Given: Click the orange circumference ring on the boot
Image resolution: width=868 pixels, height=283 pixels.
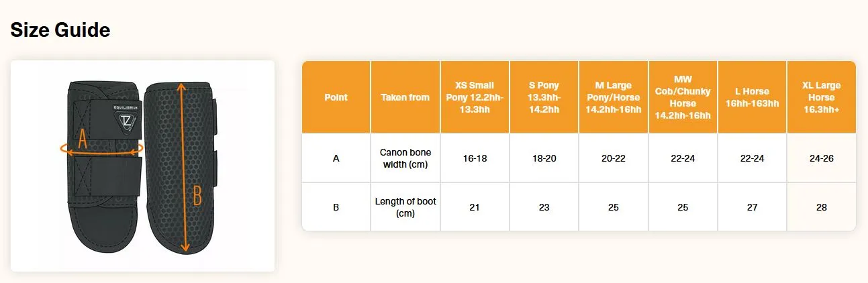Looking at the screenshot, I should coord(101,149).
